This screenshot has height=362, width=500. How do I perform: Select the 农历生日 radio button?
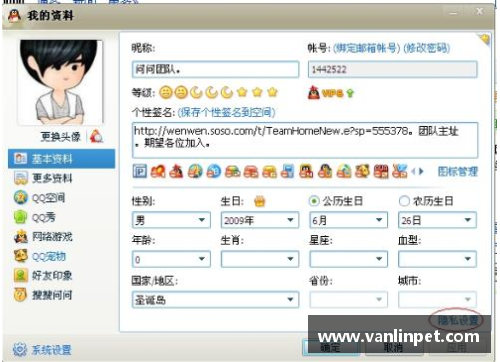pyautogui.click(x=404, y=201)
